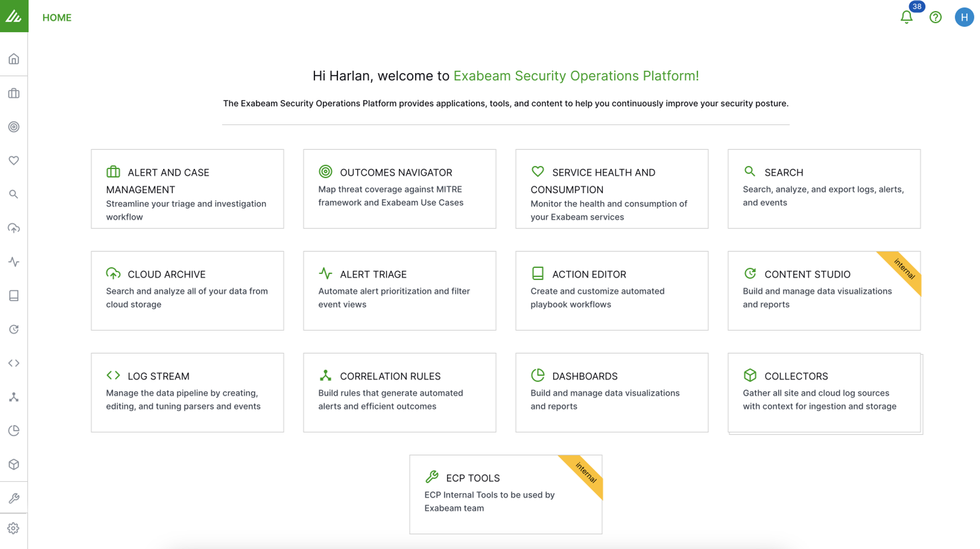Click the help question mark icon
The width and height of the screenshot is (980, 549).
[x=935, y=18]
